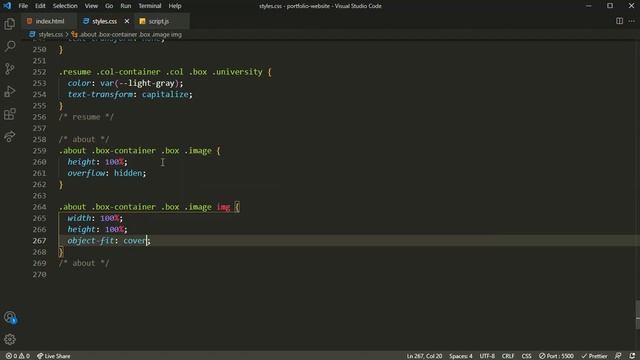Open the feedback icon in status bar
This screenshot has width=640, height=360.
click(x=618, y=356)
